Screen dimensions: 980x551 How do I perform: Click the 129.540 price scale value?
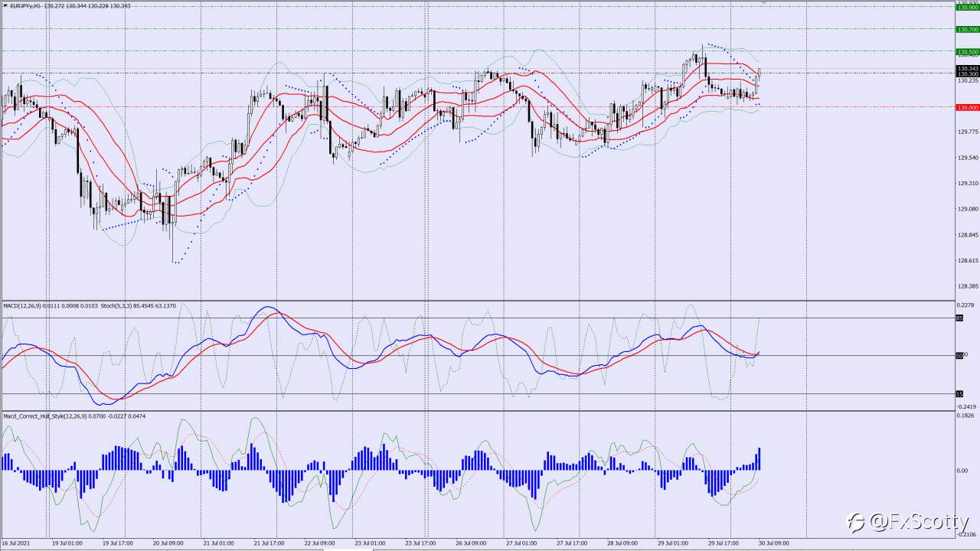[x=968, y=158]
